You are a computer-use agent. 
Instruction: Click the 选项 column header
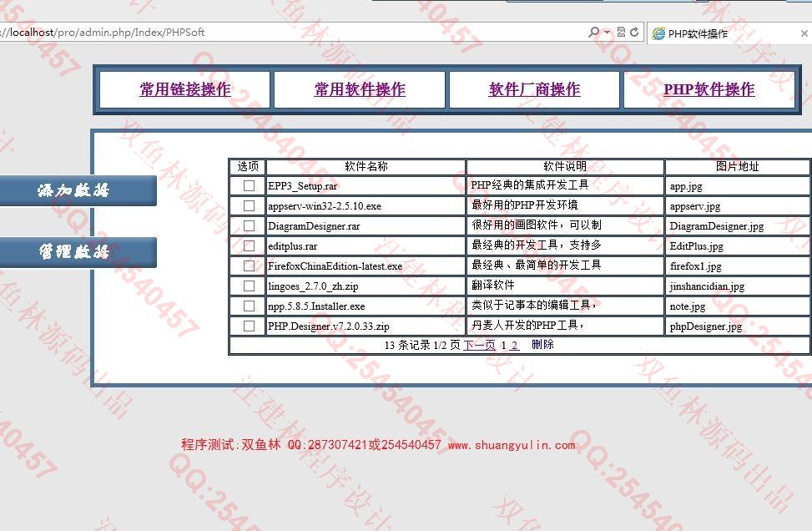pos(248,166)
